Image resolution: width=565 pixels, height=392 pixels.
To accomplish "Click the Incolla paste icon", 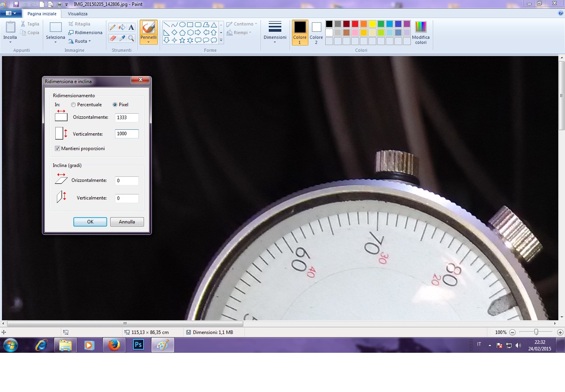I will tap(10, 27).
